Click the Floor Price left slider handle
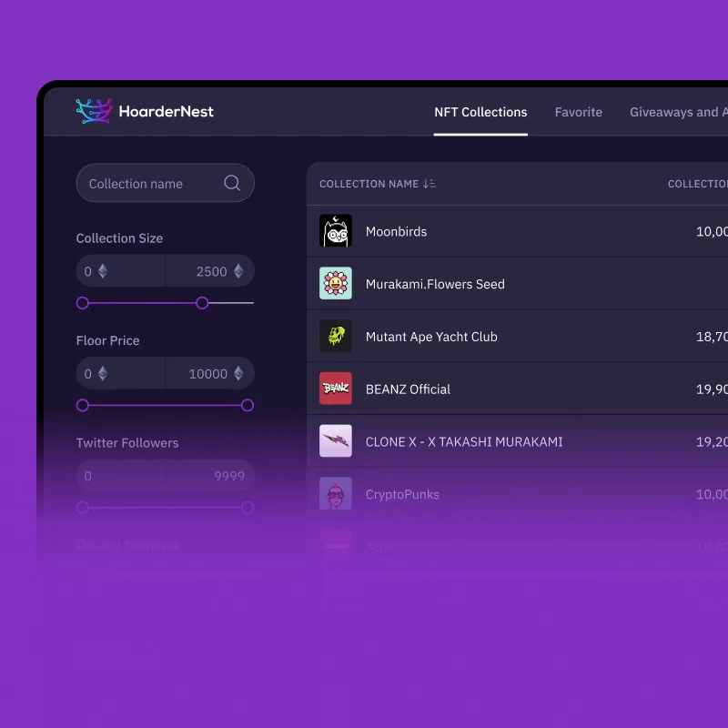 [x=83, y=405]
